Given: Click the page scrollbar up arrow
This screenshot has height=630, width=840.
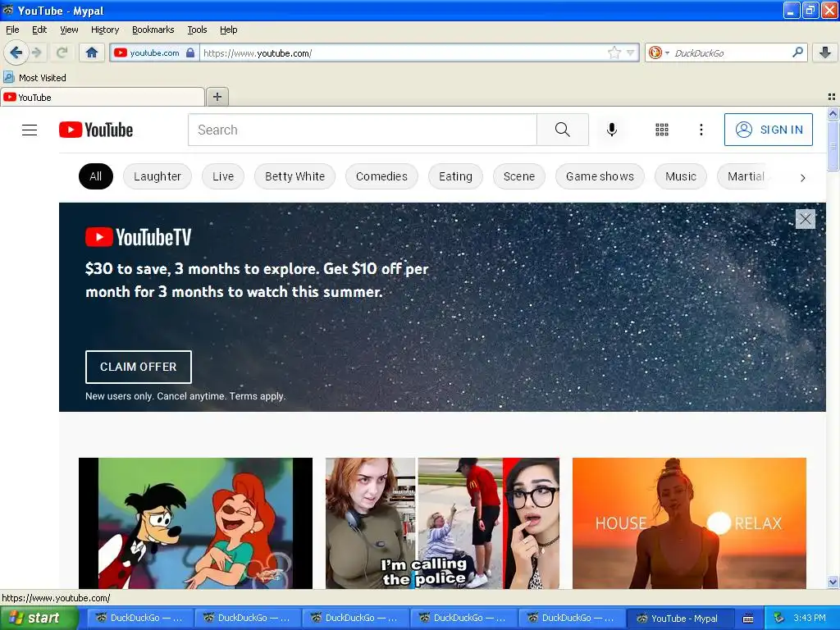Looking at the screenshot, I should pos(833,113).
